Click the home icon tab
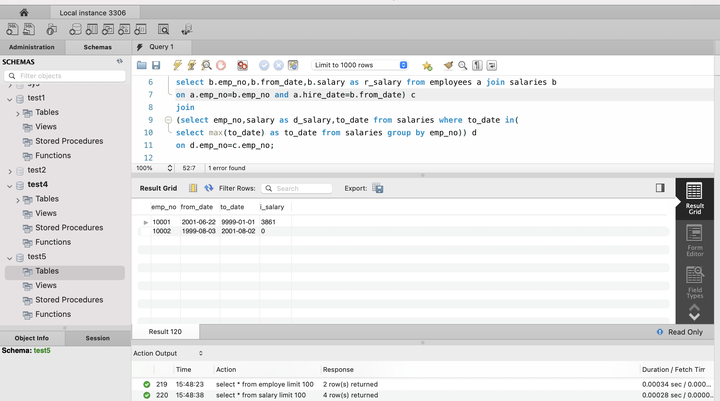Image resolution: width=720 pixels, height=401 pixels. [24, 14]
